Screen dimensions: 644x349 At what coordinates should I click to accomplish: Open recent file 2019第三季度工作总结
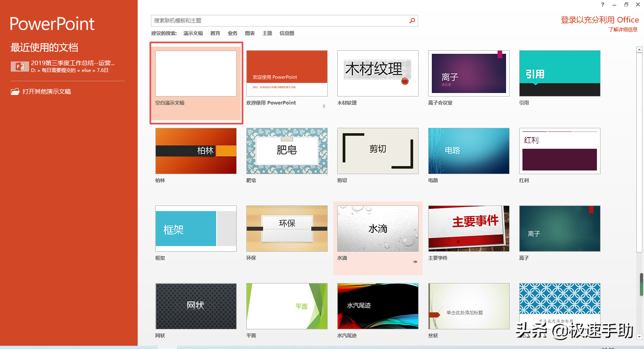coord(73,63)
